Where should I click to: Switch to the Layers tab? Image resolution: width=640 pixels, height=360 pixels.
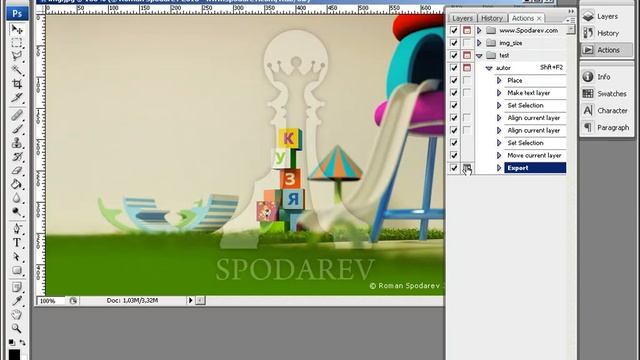click(462, 18)
